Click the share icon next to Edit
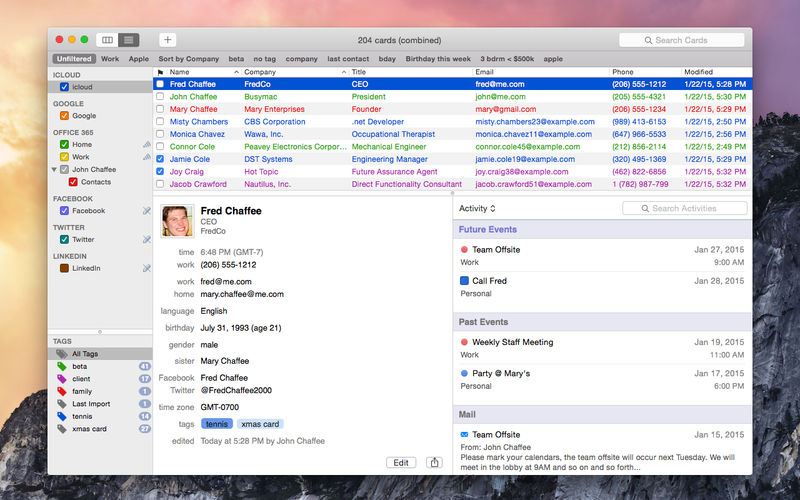This screenshot has height=500, width=800. point(434,462)
